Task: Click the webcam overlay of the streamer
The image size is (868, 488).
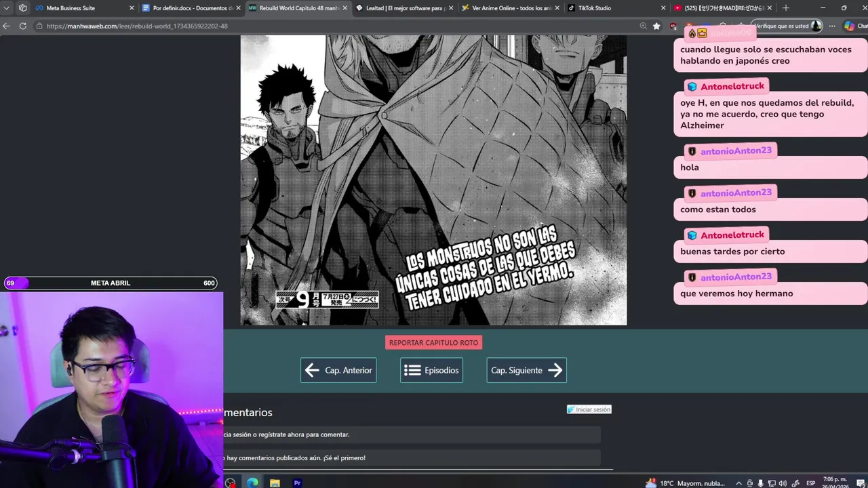Action: 111,390
